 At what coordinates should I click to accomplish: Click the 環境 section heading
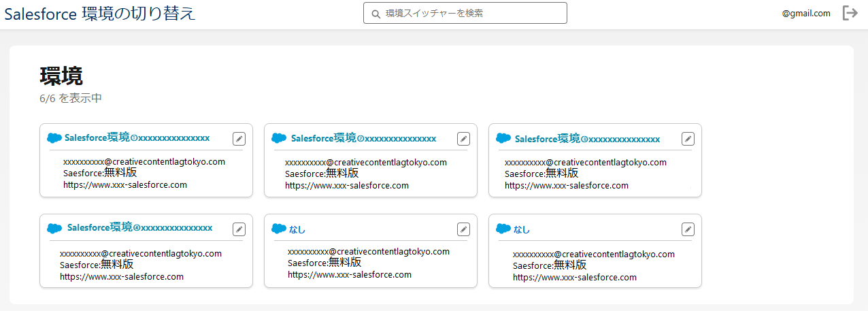[61, 76]
